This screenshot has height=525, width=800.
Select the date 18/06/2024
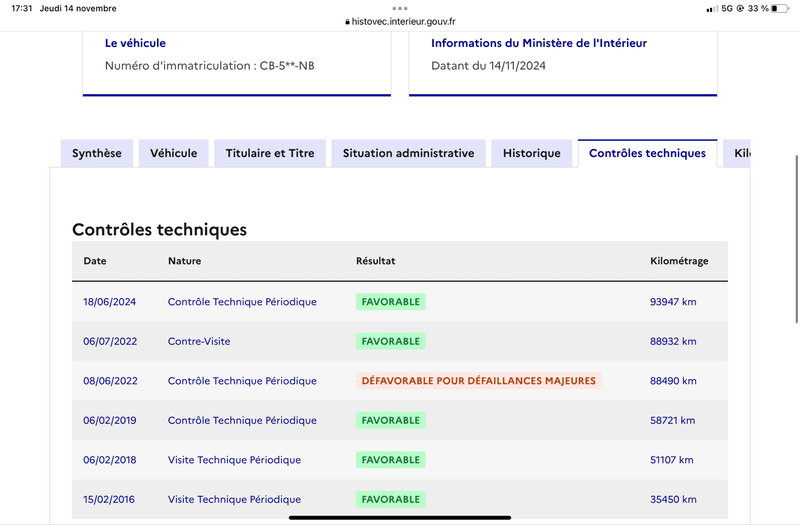(110, 302)
